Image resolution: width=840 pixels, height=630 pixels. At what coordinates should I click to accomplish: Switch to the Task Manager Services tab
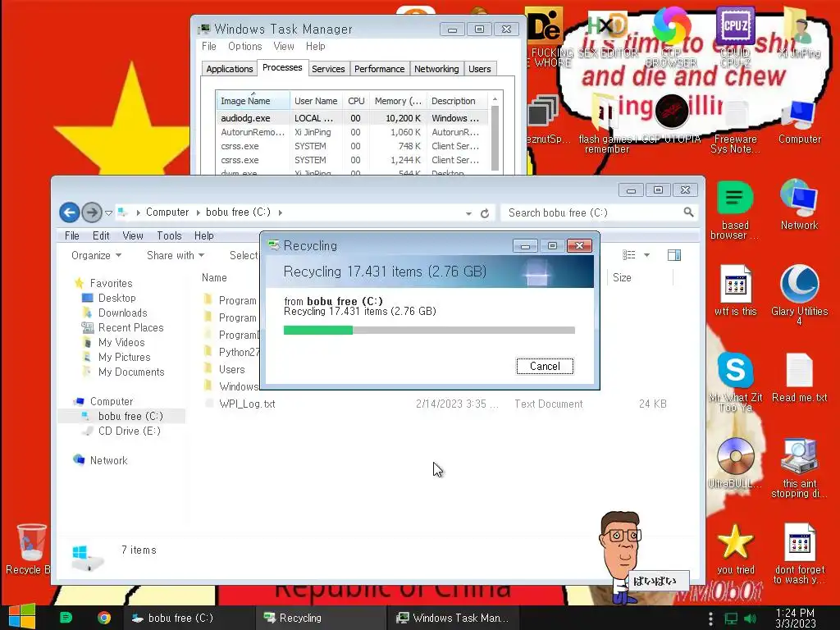pos(328,69)
